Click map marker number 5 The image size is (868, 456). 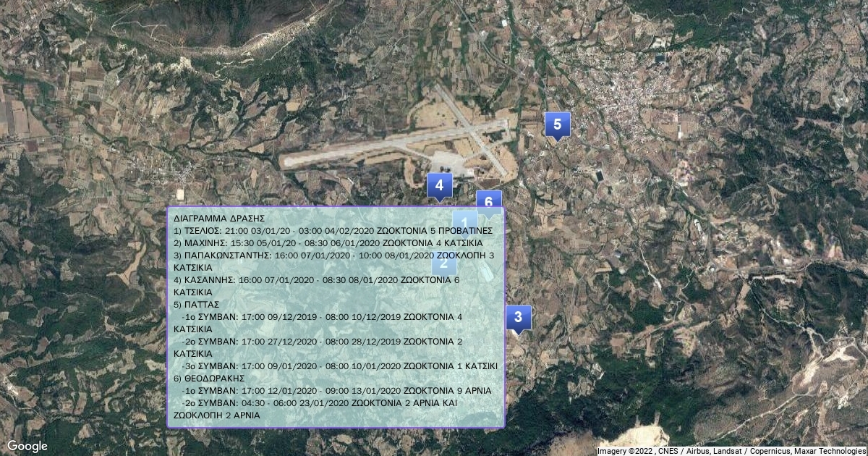click(x=557, y=124)
